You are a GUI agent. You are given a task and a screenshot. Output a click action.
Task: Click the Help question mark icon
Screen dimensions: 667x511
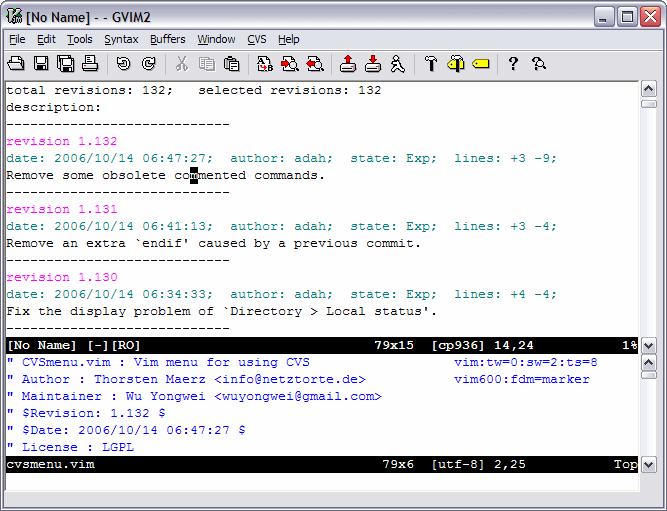[x=513, y=64]
